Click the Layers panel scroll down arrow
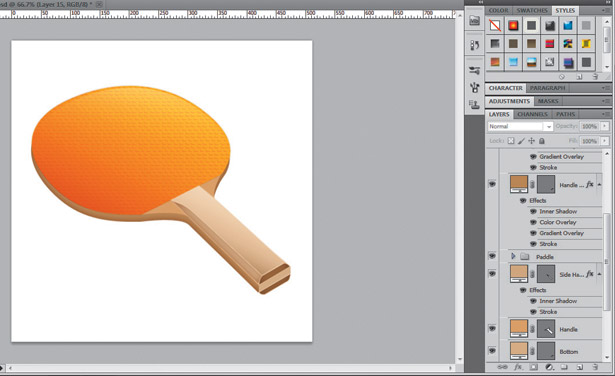The width and height of the screenshot is (615, 376). tap(607, 357)
